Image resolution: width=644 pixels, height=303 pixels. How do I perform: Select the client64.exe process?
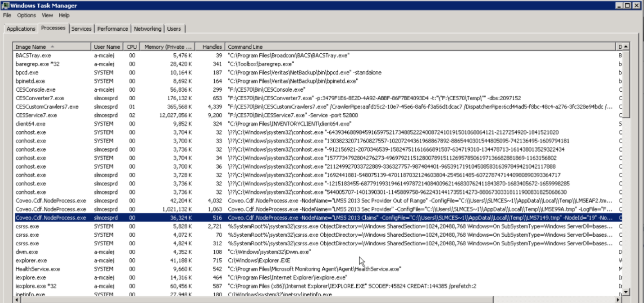[318, 124]
